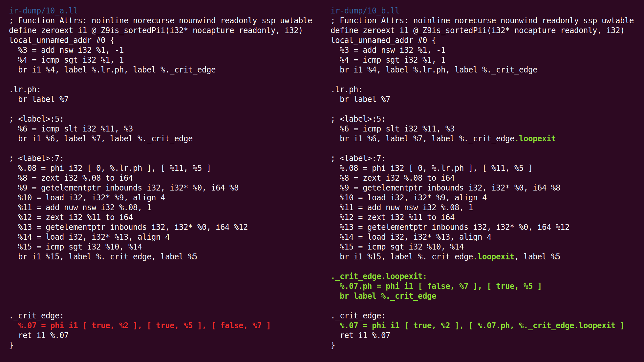Select the green %.07 phi line in right pane
644x362 pixels.
(482, 326)
